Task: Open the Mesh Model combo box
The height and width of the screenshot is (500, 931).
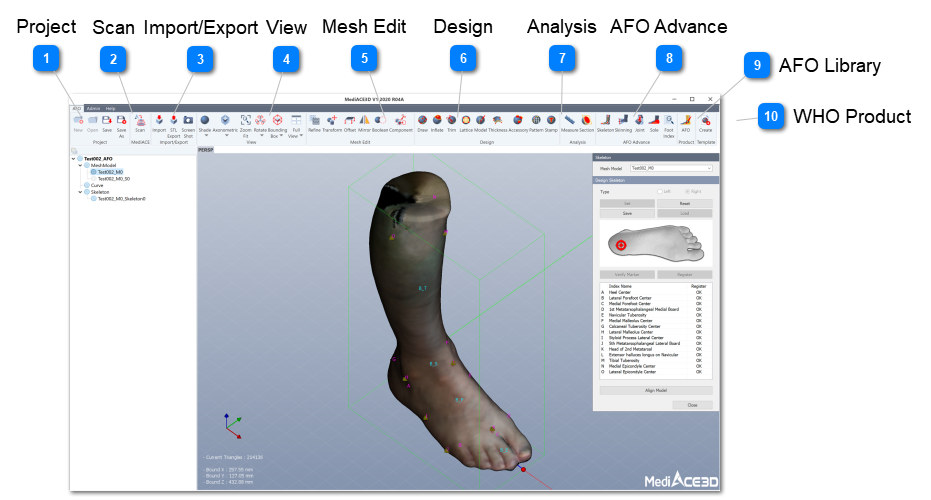Action: [x=671, y=168]
